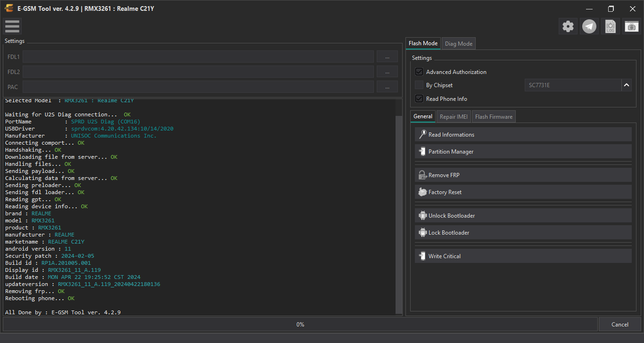Screen dimensions: 644x343
Task: Open the hamburger main menu
Action: pyautogui.click(x=12, y=26)
